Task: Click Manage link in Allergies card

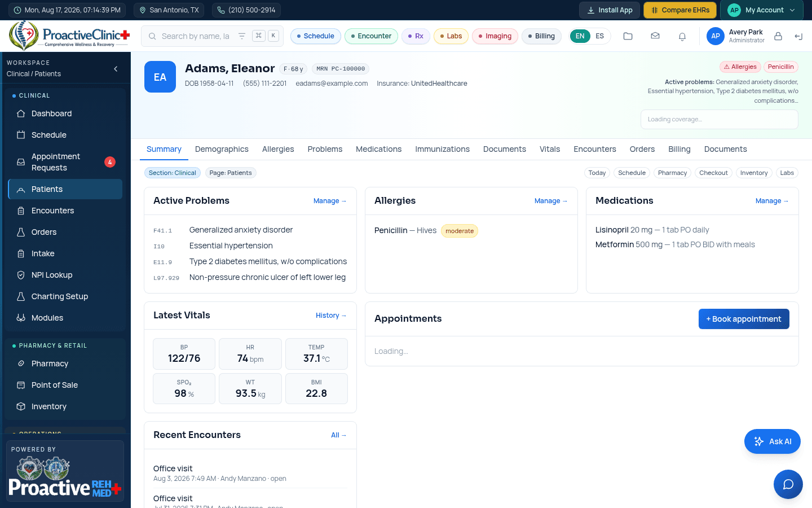Action: (551, 201)
